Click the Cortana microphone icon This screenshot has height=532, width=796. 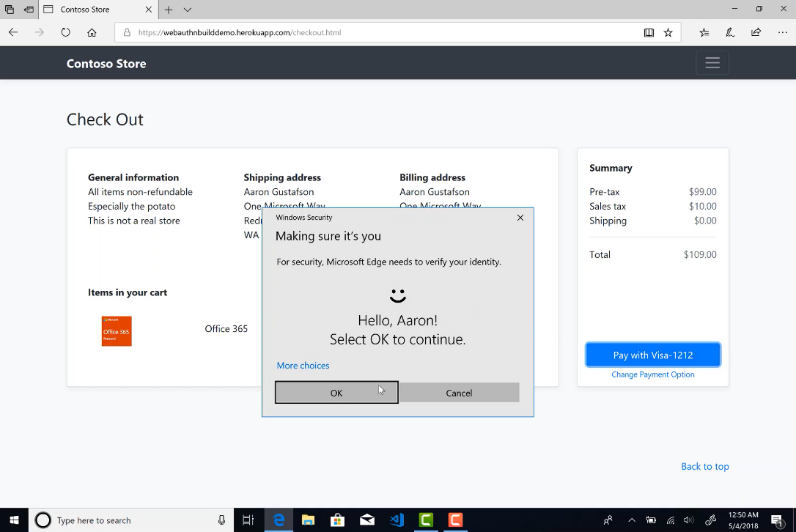pyautogui.click(x=222, y=520)
